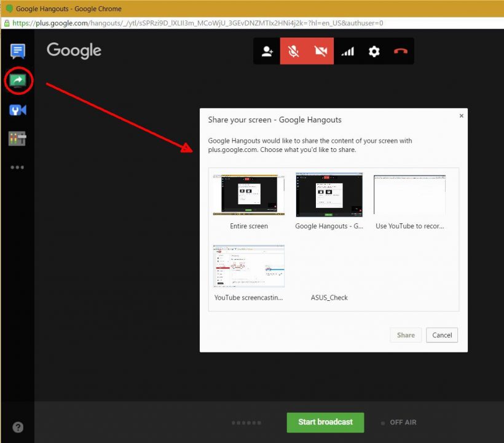Viewport: 504px width, 443px height.
Task: Turn the camera back on
Action: tap(321, 51)
